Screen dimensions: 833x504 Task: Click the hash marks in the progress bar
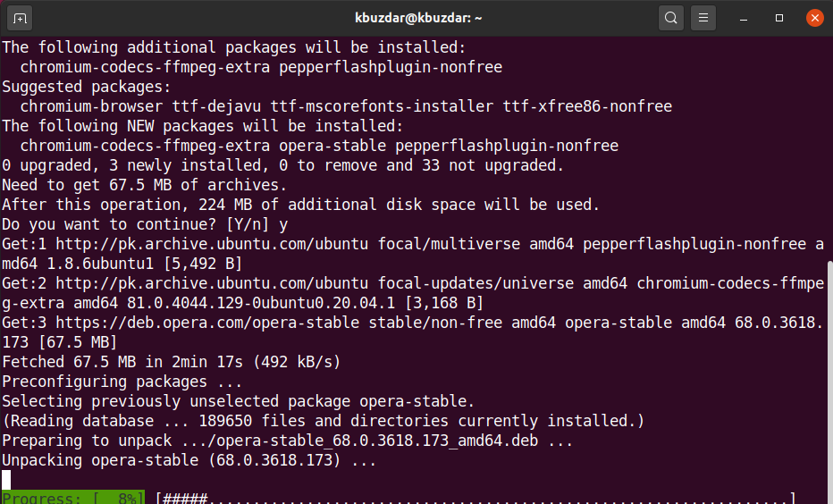click(x=185, y=498)
